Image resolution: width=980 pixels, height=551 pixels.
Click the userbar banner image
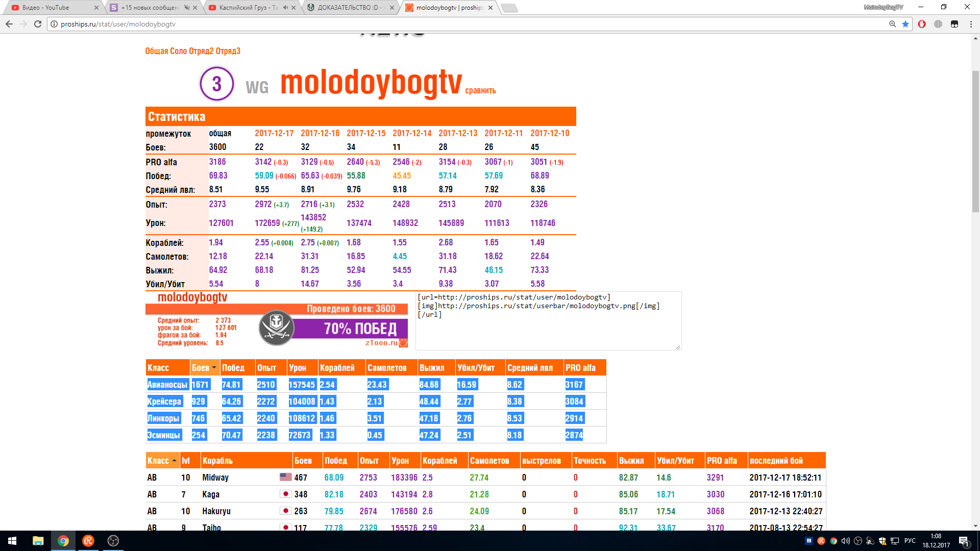click(x=277, y=320)
